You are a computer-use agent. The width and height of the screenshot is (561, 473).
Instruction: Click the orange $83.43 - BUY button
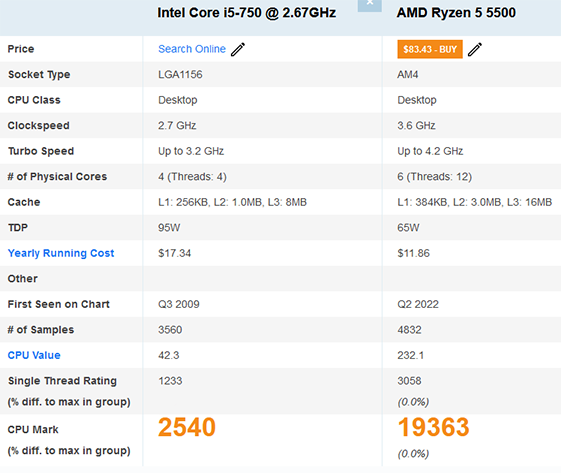[430, 49]
